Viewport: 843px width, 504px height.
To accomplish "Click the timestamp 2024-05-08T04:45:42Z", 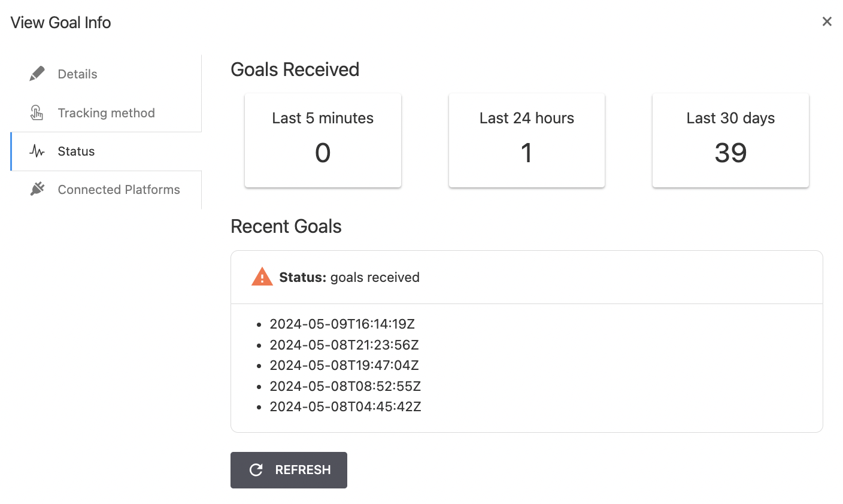I will [345, 406].
